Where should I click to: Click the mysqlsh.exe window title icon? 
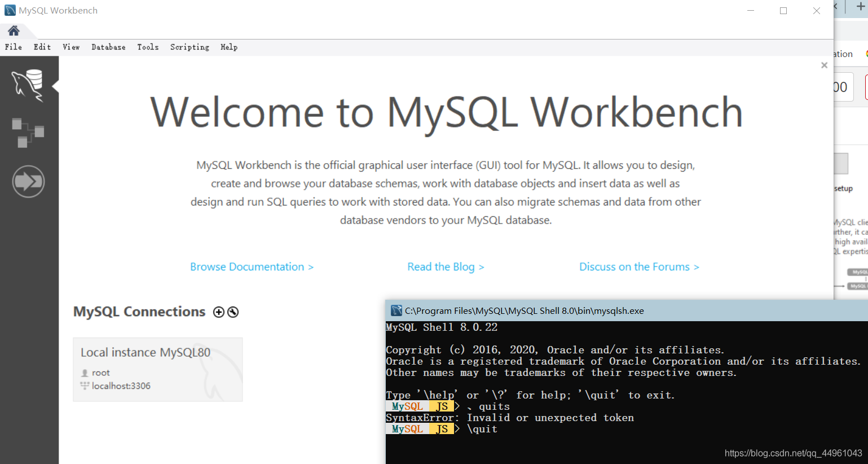click(396, 310)
